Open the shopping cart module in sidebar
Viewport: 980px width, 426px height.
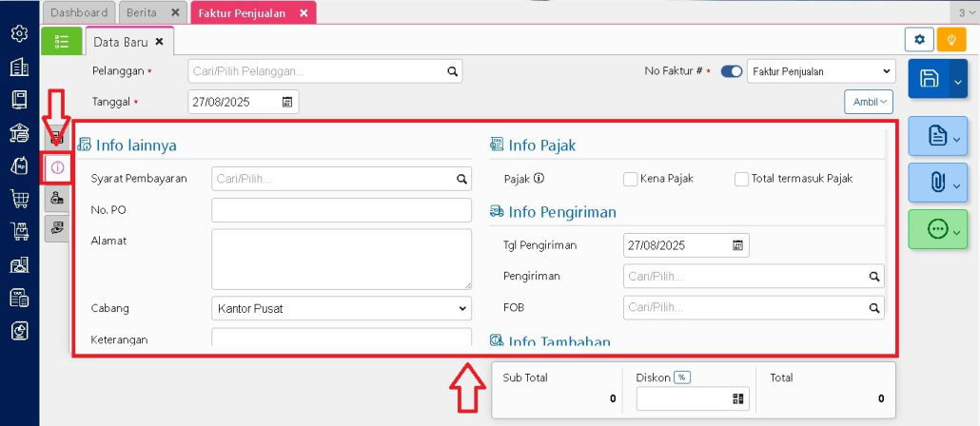pyautogui.click(x=19, y=198)
